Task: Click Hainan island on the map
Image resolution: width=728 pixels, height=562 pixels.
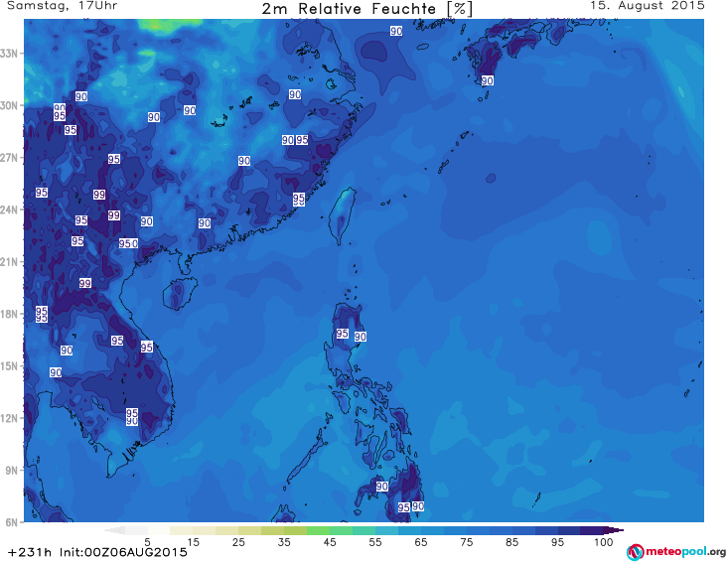Action: (180, 294)
